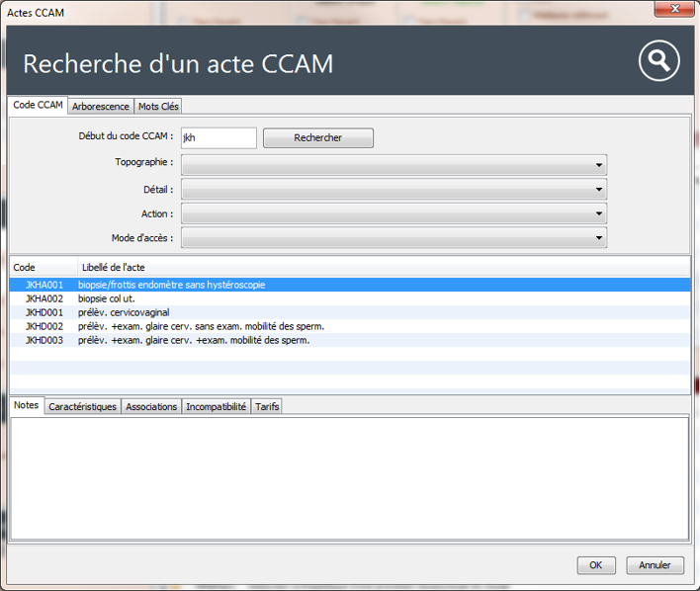Expand the Mode d'accès dropdown
The height and width of the screenshot is (591, 700).
click(x=394, y=238)
